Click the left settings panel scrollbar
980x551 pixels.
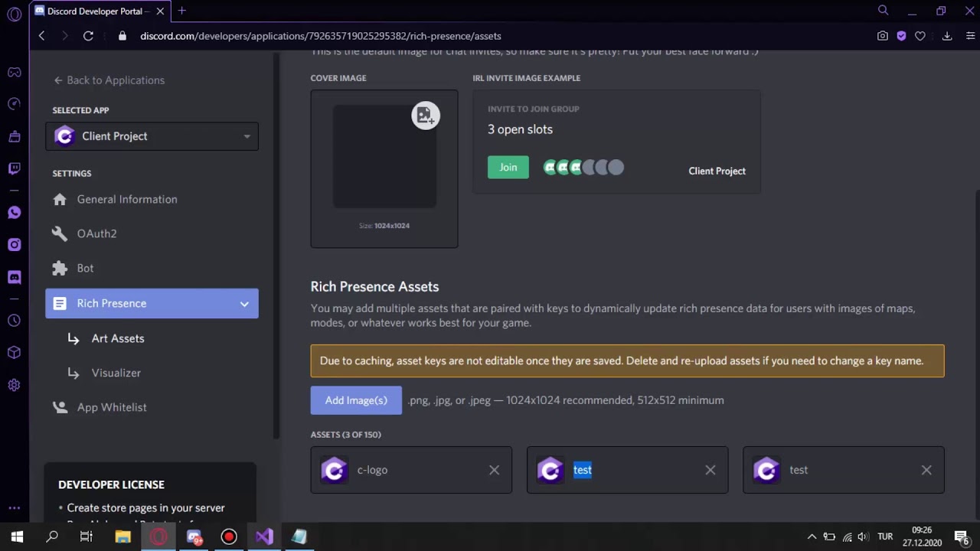pos(276,245)
